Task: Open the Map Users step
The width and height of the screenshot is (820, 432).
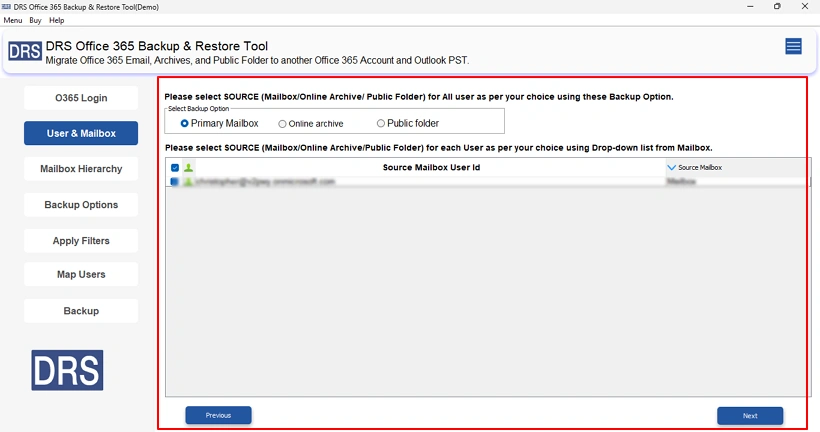Action: click(x=81, y=274)
